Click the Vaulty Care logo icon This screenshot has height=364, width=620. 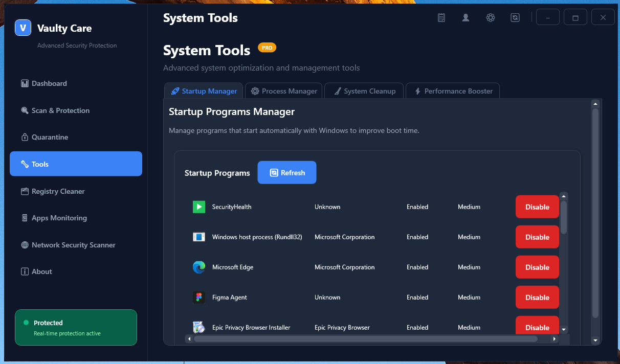click(23, 28)
